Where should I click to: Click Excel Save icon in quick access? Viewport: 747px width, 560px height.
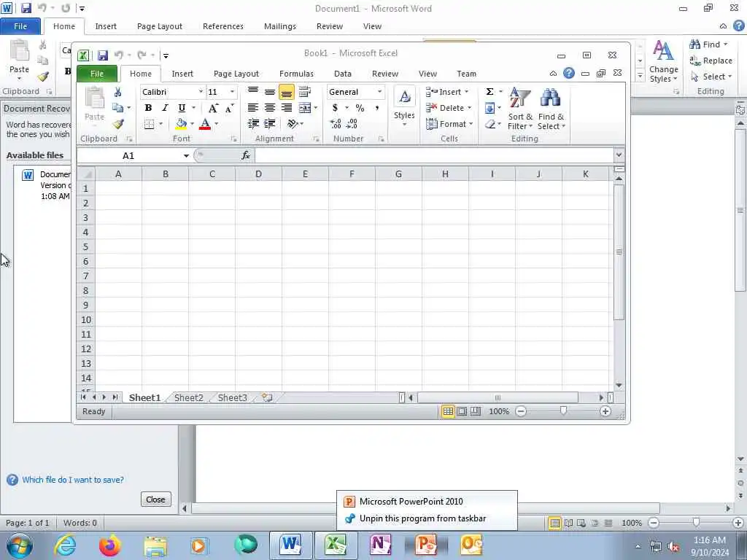[102, 55]
